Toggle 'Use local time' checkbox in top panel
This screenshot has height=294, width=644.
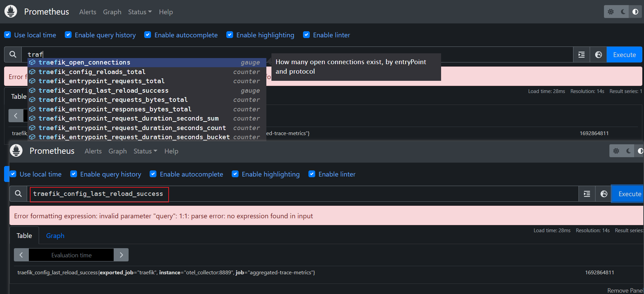click(x=7, y=35)
